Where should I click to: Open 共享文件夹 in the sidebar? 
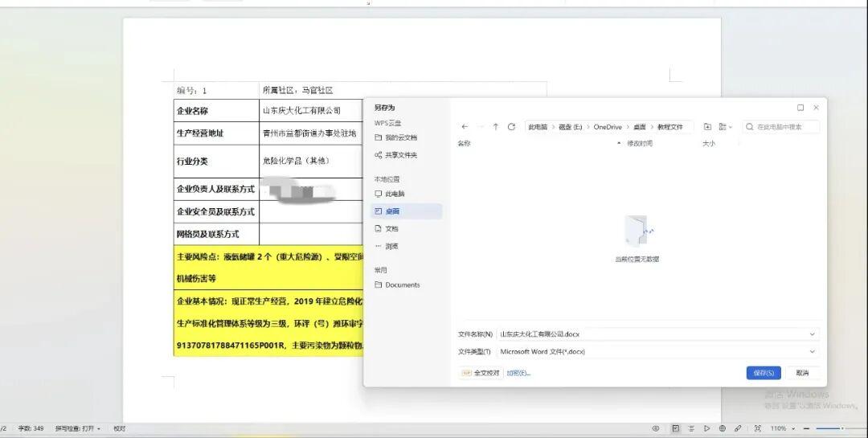(x=400, y=155)
